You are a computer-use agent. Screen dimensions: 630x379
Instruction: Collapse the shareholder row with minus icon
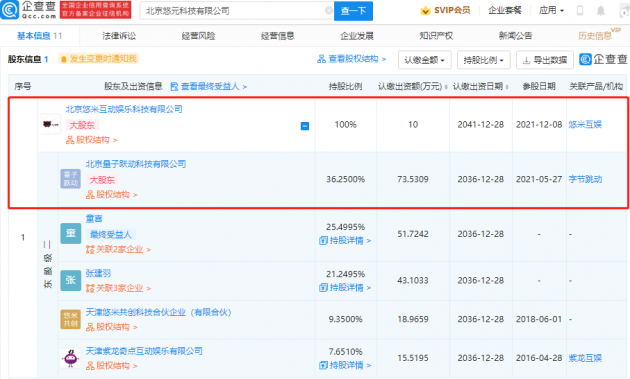[x=305, y=126]
